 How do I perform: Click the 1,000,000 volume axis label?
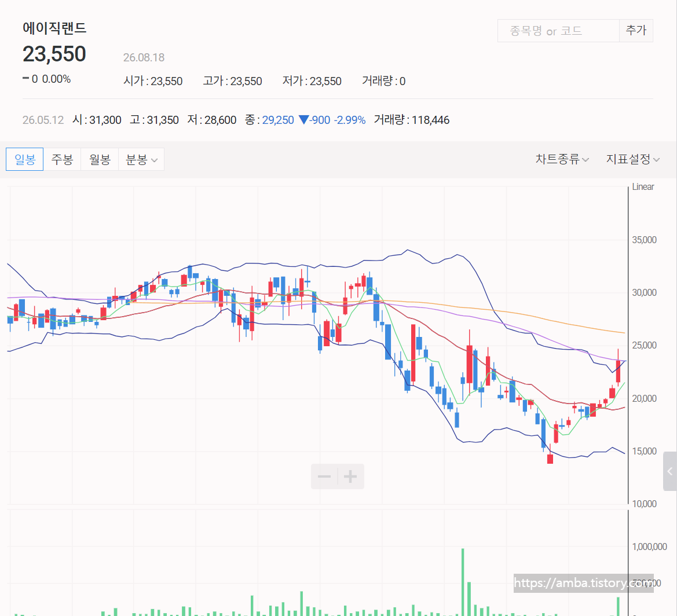(x=649, y=547)
